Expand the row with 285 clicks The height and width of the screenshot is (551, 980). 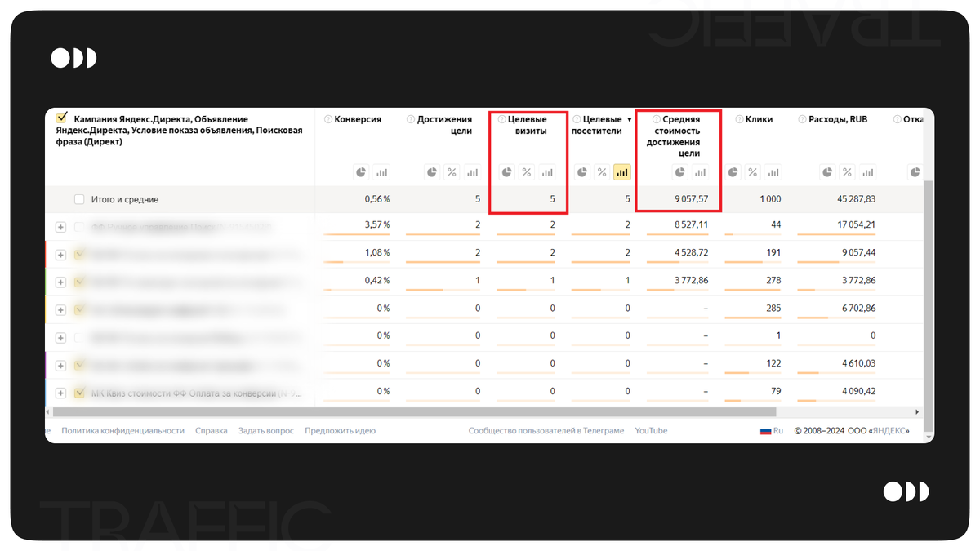coord(60,309)
